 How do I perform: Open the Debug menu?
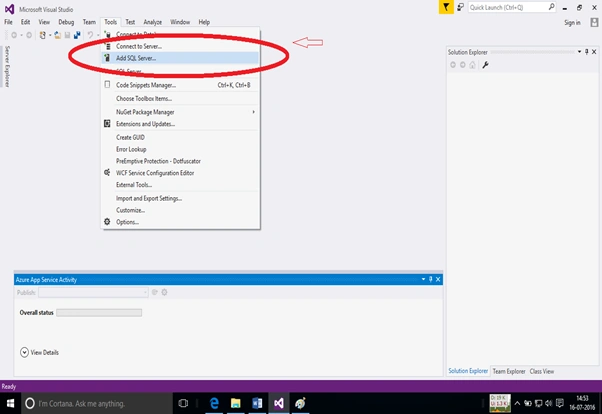pyautogui.click(x=66, y=22)
